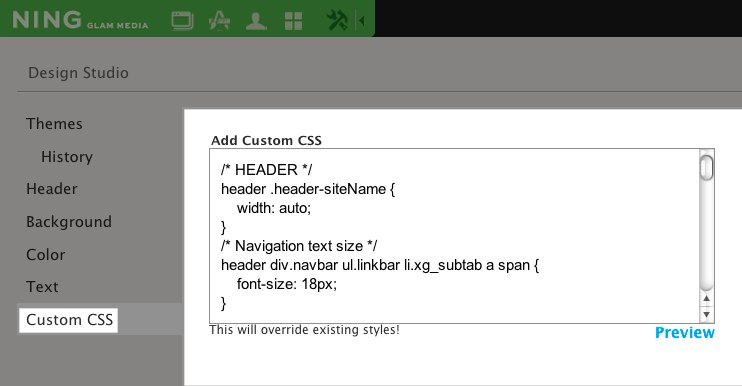Open the apps grid icon

[293, 21]
